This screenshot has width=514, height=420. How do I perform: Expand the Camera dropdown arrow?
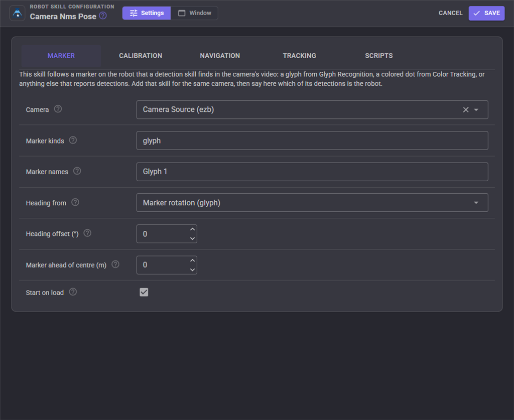tap(476, 110)
